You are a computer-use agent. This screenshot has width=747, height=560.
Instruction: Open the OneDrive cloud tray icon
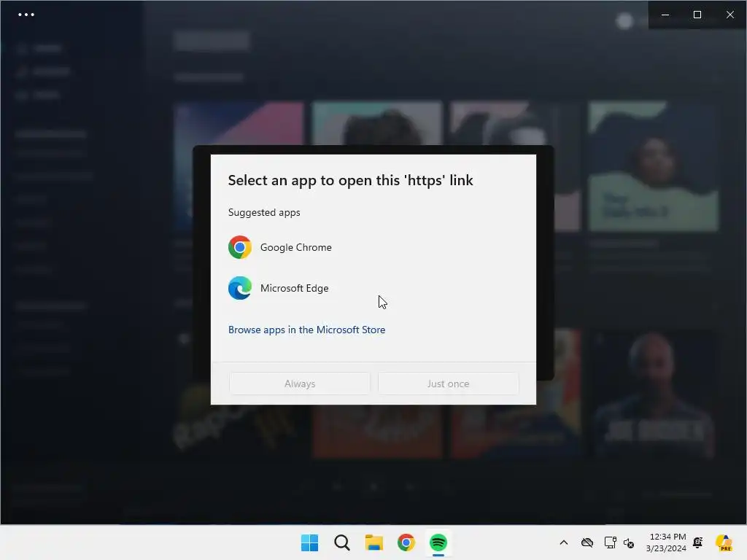click(x=587, y=542)
